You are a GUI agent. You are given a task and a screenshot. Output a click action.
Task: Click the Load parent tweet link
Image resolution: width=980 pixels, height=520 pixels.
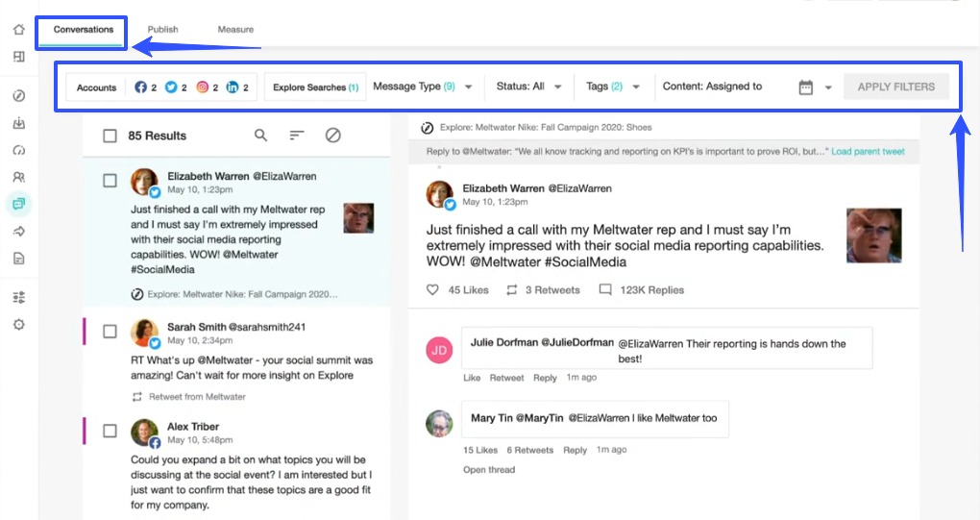coord(868,152)
